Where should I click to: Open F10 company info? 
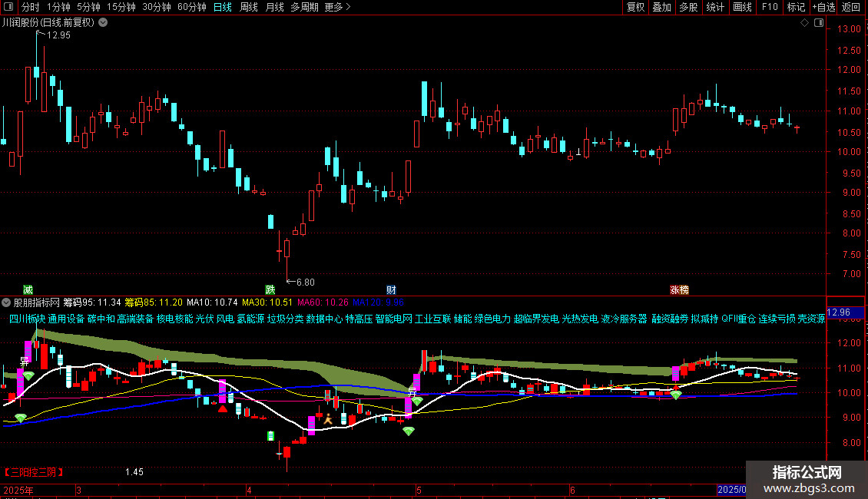pos(770,7)
